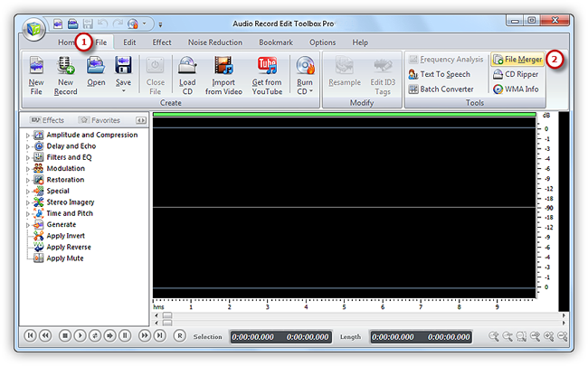Screen dimensions: 588x366
Task: Collapse the effects side panel arrows button
Action: [141, 120]
